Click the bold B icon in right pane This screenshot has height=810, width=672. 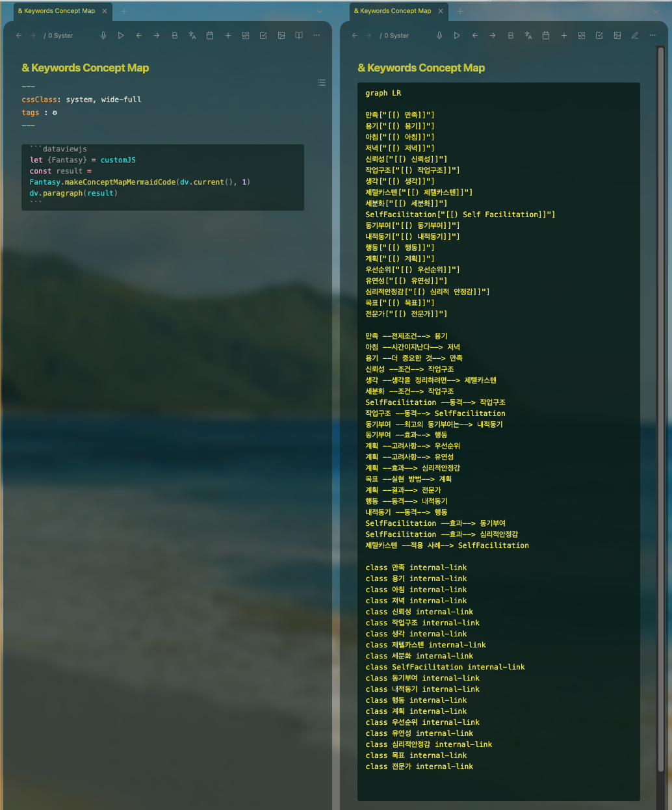(510, 36)
